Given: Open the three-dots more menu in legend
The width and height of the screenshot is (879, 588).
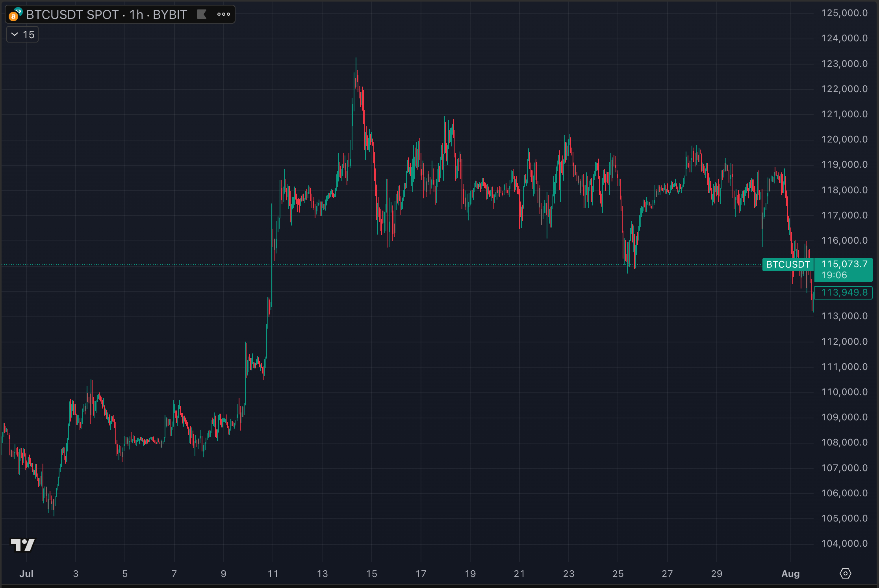Looking at the screenshot, I should (223, 15).
